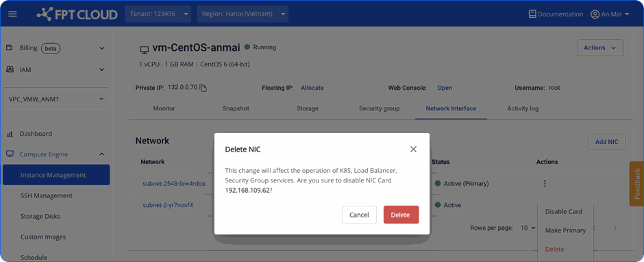Image resolution: width=644 pixels, height=262 pixels.
Task: Open Custom Images page
Action: click(43, 237)
